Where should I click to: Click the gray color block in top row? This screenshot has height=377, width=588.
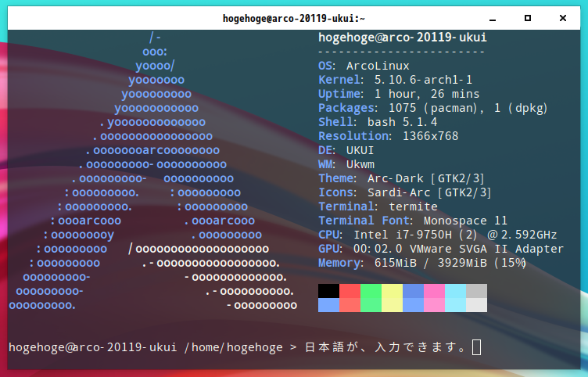pyautogui.click(x=477, y=291)
